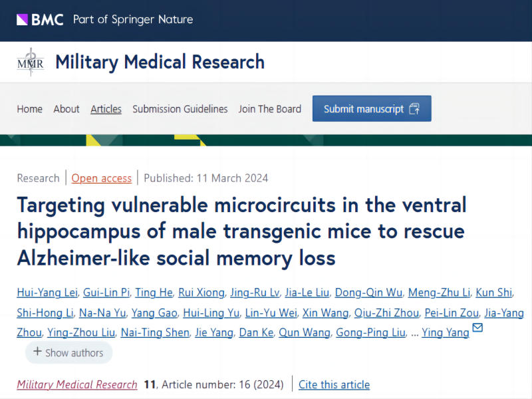This screenshot has height=399, width=532.
Task: Click Cite this article link
Action: (x=334, y=384)
